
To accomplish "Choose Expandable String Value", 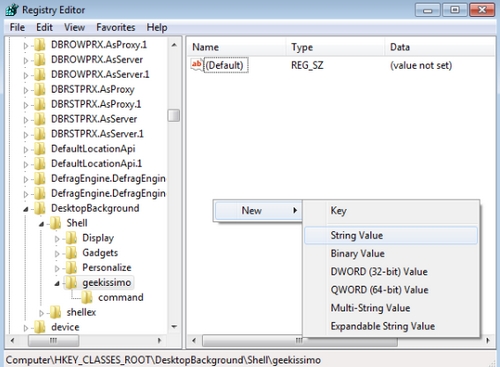I will coord(391,326).
